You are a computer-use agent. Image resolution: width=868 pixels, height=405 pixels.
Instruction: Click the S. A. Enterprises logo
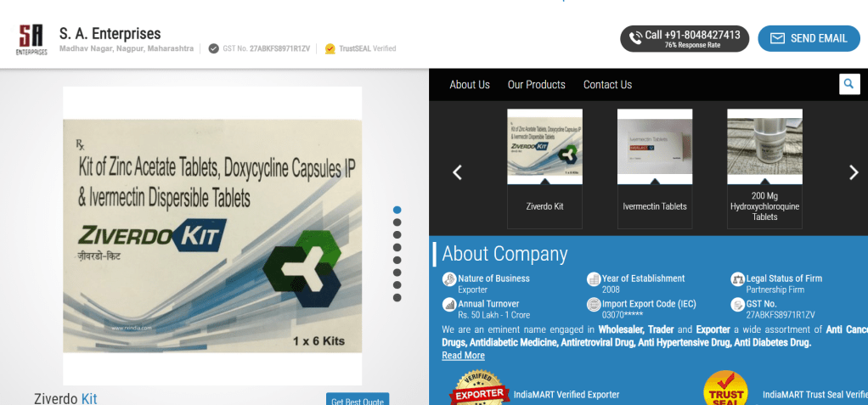[x=32, y=39]
